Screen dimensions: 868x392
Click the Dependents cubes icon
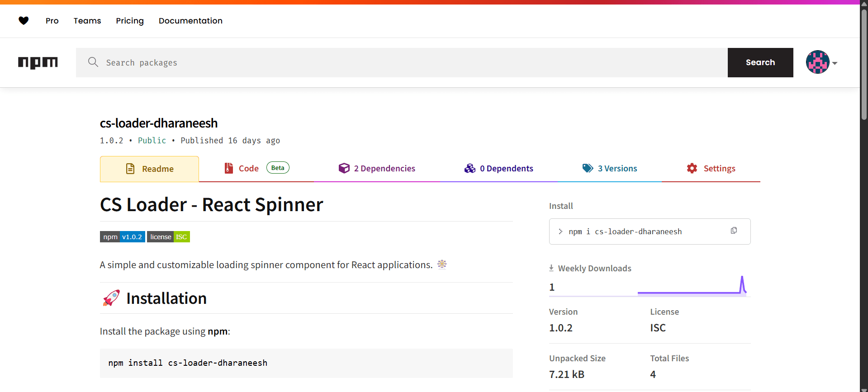coord(470,168)
